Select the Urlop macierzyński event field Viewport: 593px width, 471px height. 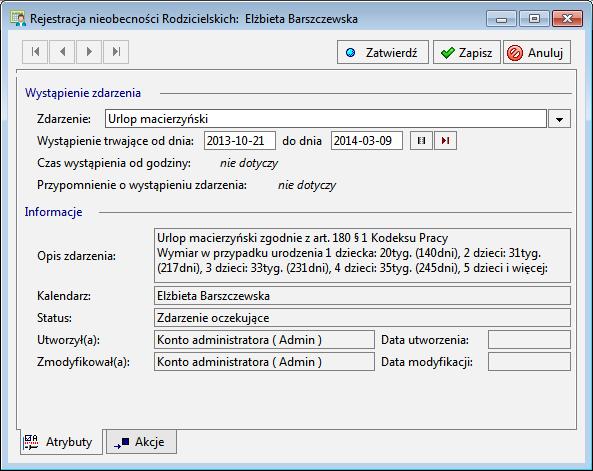[x=326, y=119]
